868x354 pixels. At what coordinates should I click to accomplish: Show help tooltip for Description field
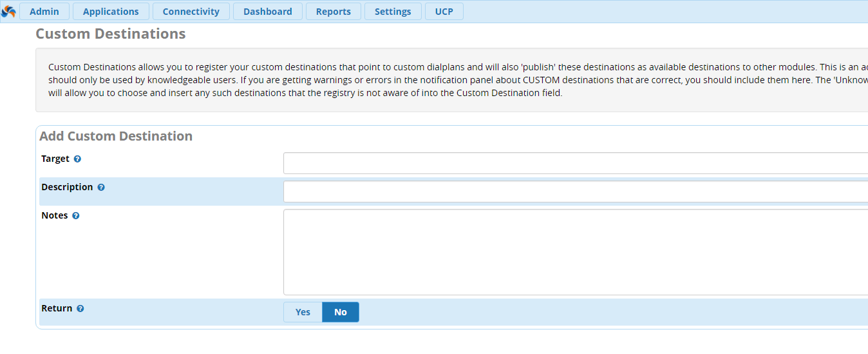[x=101, y=188]
